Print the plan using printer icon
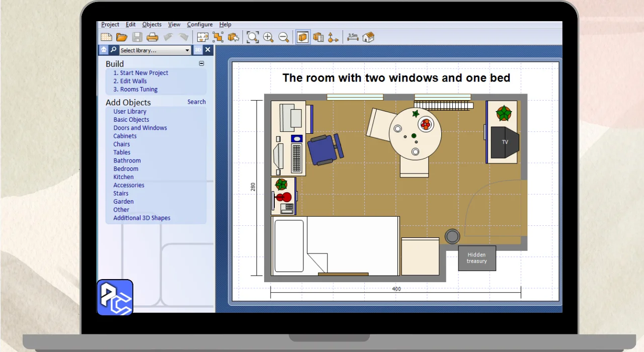The height and width of the screenshot is (352, 644). tap(152, 37)
